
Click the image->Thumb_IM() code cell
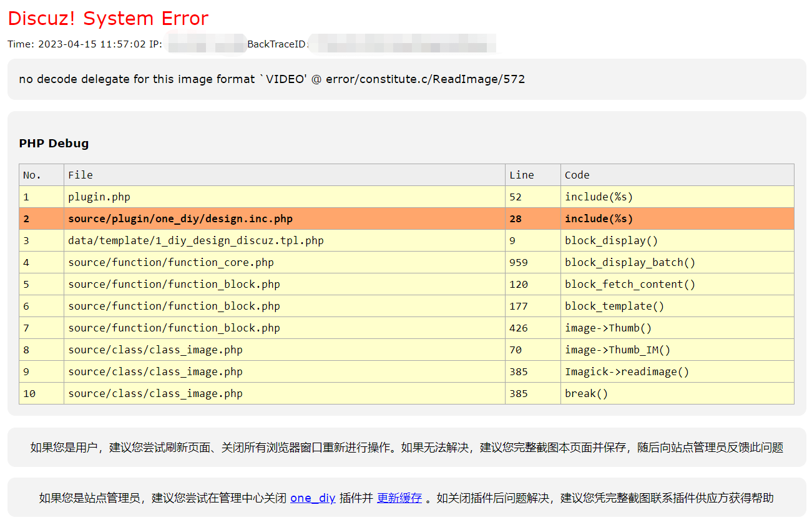click(677, 350)
